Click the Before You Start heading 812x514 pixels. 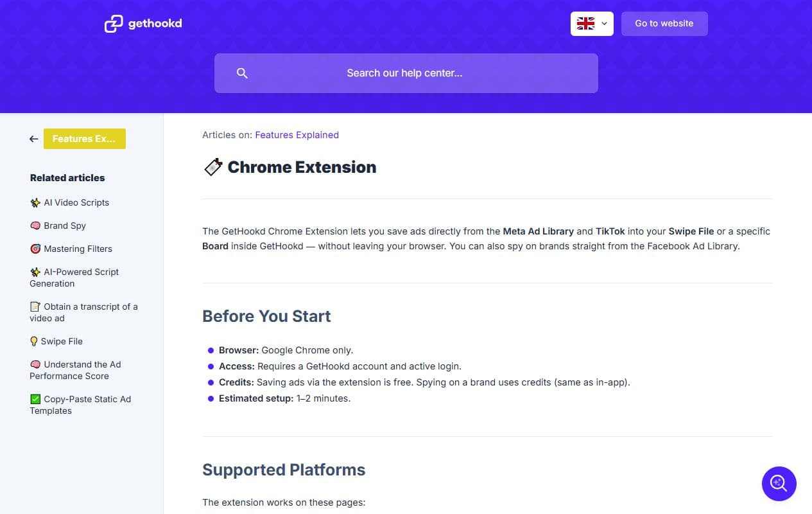(266, 316)
